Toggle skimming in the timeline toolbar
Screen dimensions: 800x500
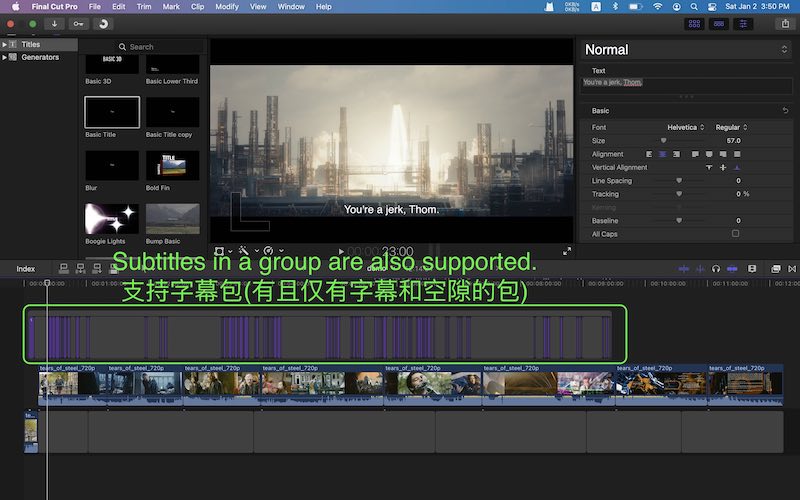click(684, 268)
